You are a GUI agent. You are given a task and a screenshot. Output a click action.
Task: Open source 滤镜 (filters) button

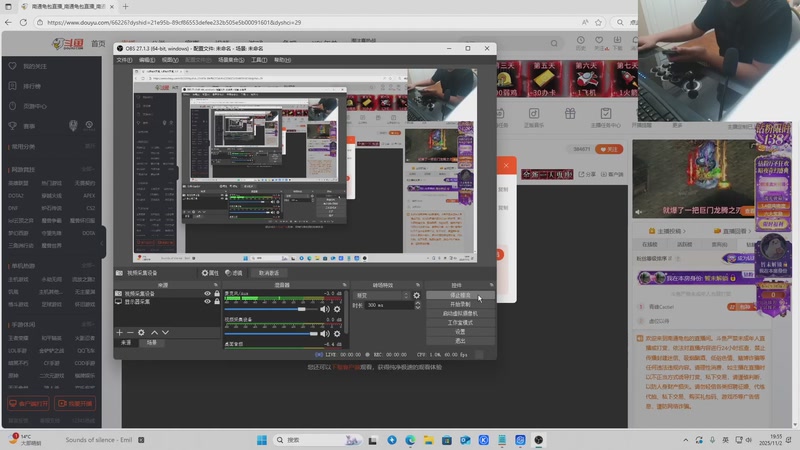click(234, 273)
